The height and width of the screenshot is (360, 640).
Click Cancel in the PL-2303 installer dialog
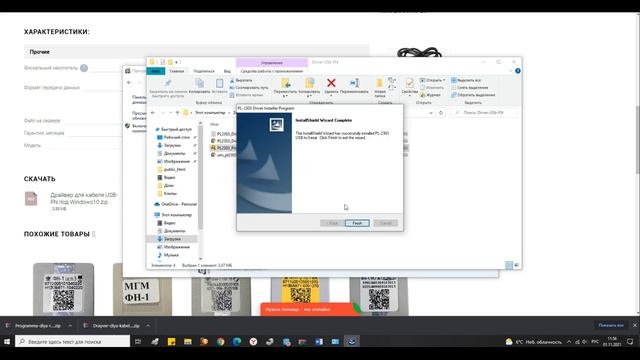click(x=386, y=223)
